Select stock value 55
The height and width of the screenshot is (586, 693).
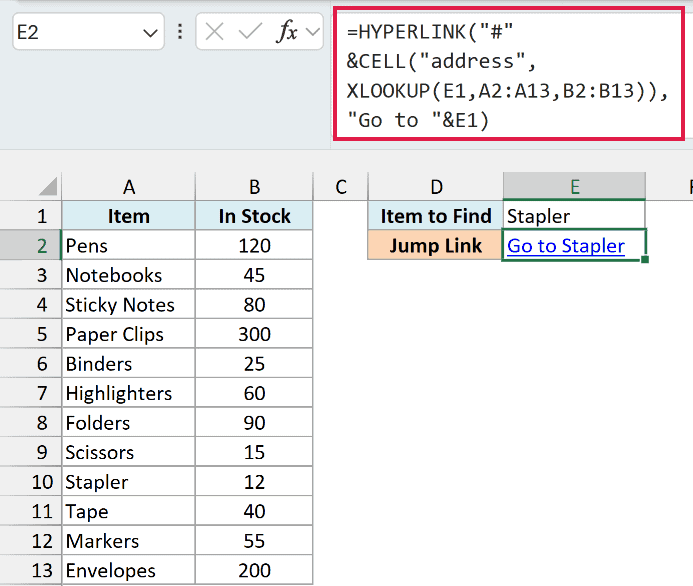point(254,541)
